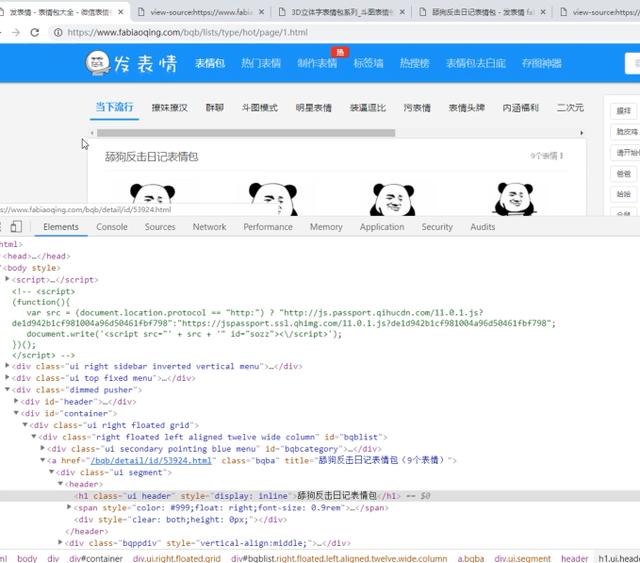
Task: Switch to DevTools Performance tab
Action: pyautogui.click(x=268, y=227)
